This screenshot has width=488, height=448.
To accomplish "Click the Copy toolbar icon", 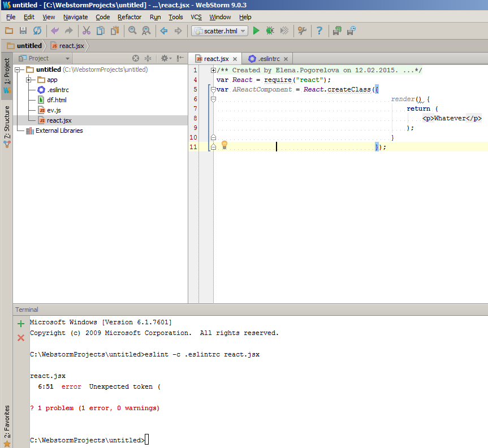I will tap(101, 31).
